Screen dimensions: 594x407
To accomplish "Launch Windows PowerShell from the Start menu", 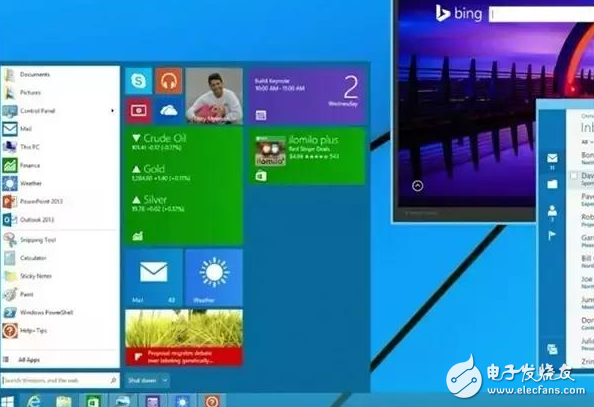I will [61, 312].
